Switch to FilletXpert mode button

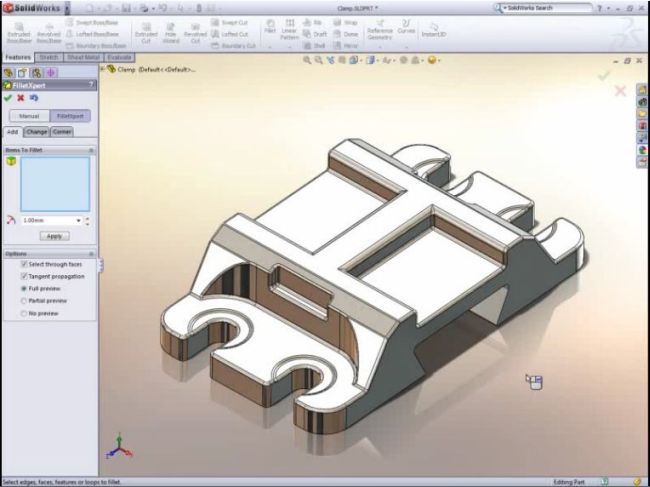tap(70, 116)
